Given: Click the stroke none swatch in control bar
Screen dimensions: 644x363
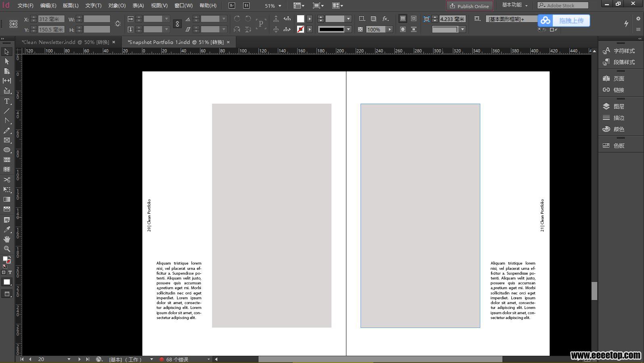Looking at the screenshot, I should (x=300, y=29).
